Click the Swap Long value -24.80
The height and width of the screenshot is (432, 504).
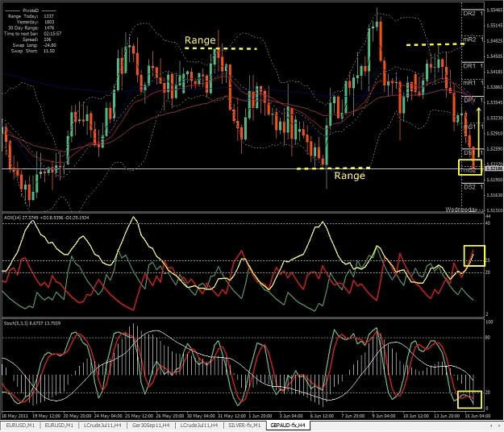click(x=50, y=45)
